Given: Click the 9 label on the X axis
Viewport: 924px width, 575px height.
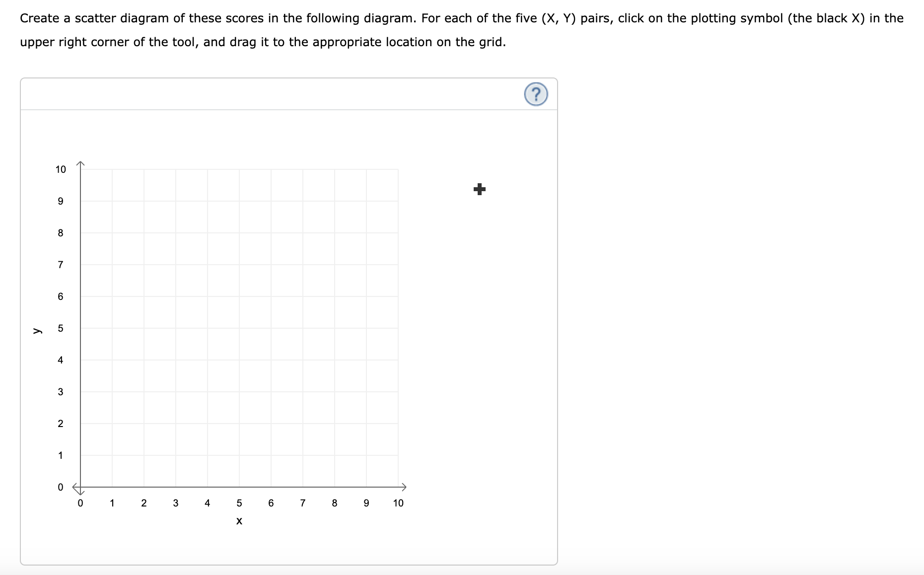Looking at the screenshot, I should [x=366, y=503].
